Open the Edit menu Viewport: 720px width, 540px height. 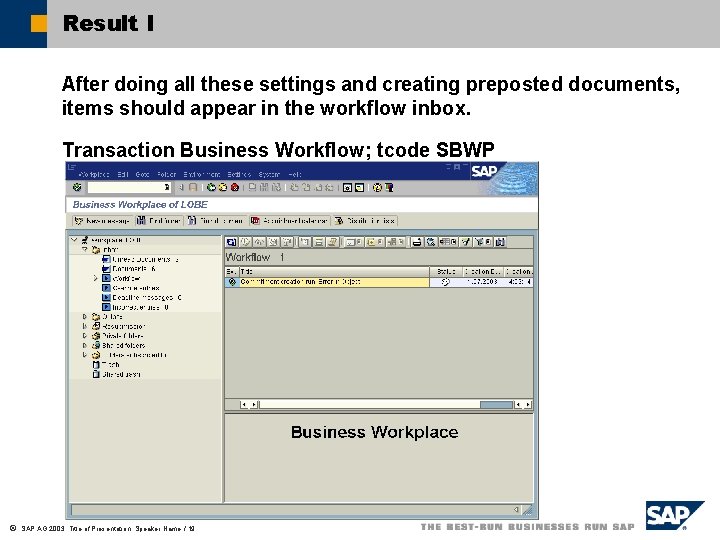[x=123, y=174]
